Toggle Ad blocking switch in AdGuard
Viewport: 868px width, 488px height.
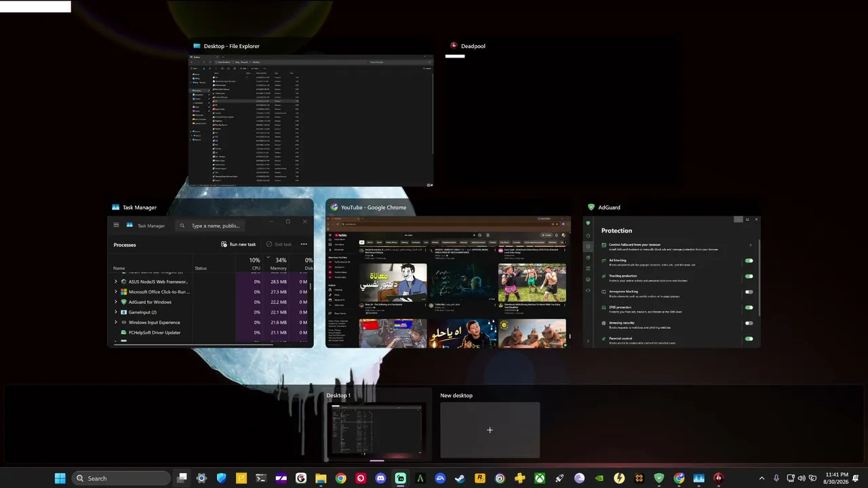point(749,260)
